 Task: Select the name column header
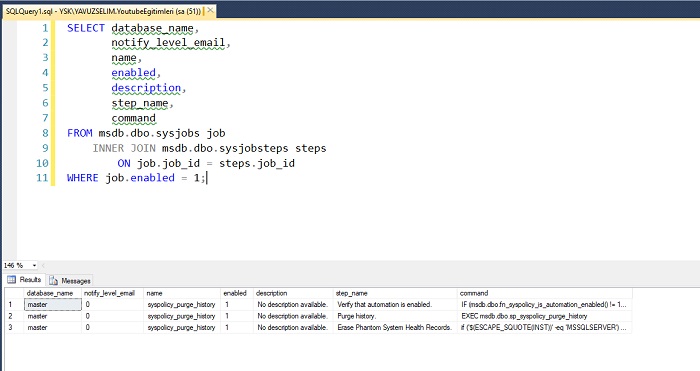[x=182, y=293]
